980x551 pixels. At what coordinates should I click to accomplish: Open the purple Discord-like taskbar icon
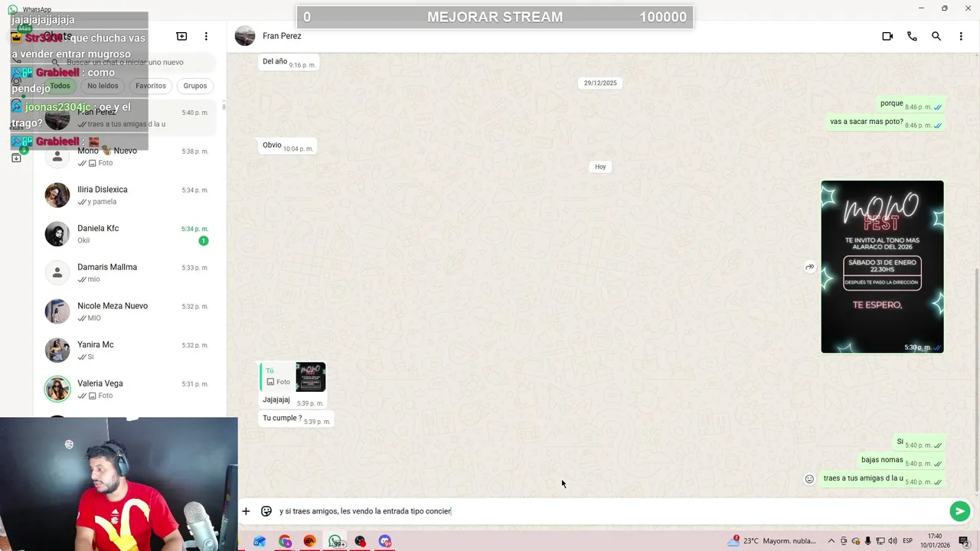(385, 541)
